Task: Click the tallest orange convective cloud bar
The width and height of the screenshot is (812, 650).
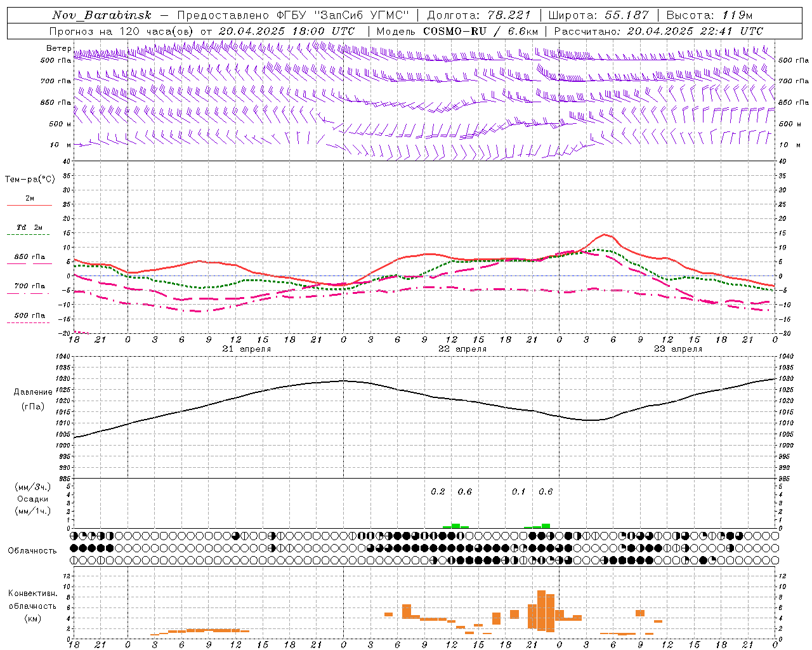Action: tap(541, 611)
